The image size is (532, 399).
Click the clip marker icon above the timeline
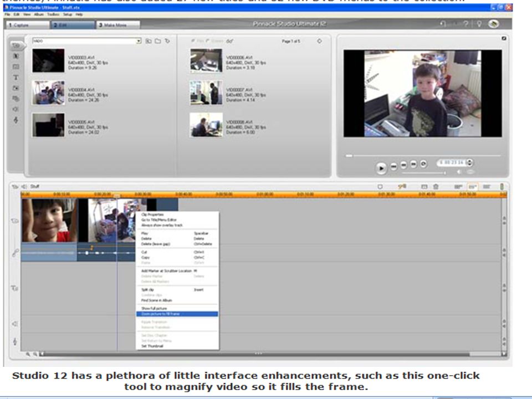coord(380,186)
